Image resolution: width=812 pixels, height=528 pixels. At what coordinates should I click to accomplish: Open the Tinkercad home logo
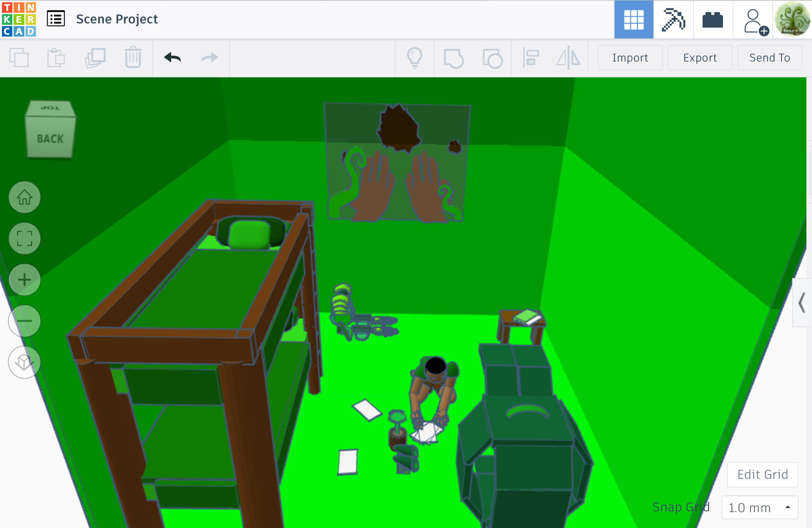(19, 19)
